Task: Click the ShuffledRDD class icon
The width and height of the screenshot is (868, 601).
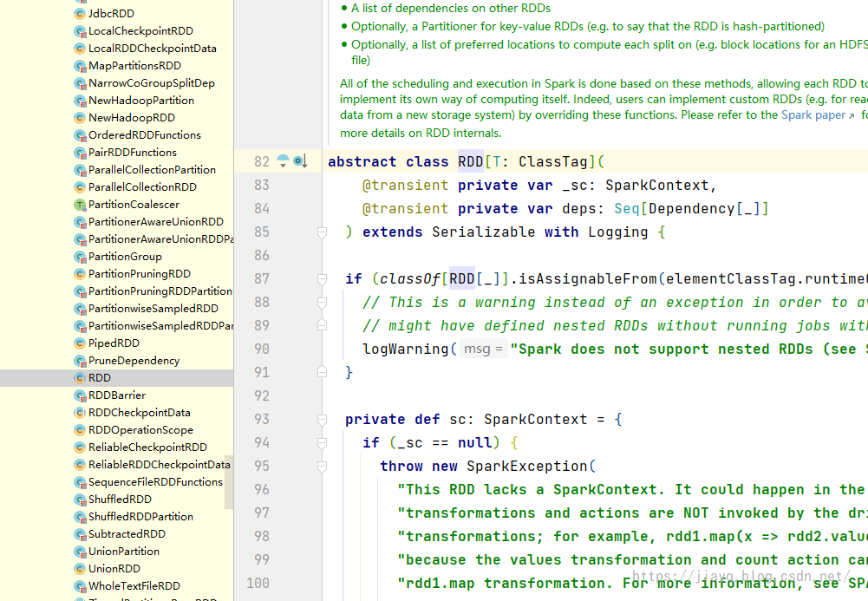Action: [81, 500]
